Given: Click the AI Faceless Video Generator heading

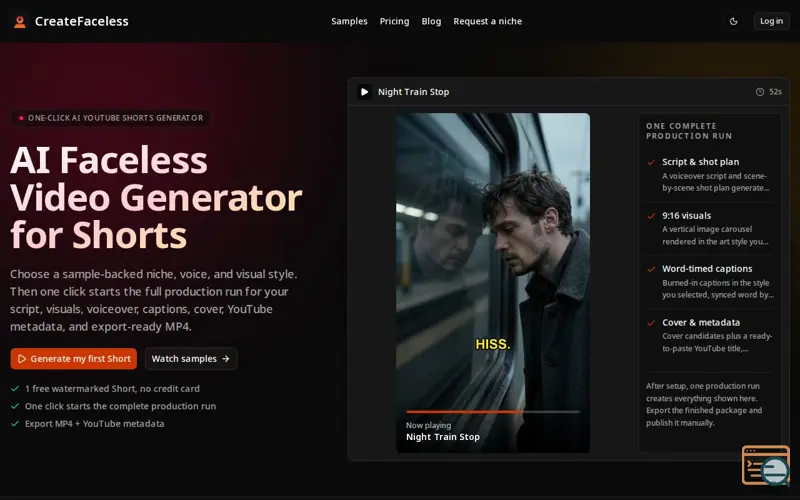Looking at the screenshot, I should click(156, 197).
